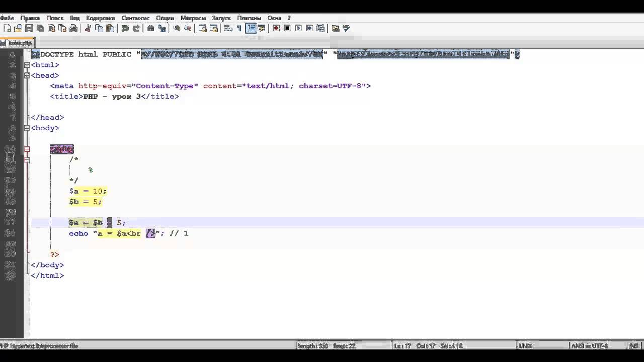Open the Плагины menu
Image resolution: width=644 pixels, height=362 pixels.
(x=249, y=18)
